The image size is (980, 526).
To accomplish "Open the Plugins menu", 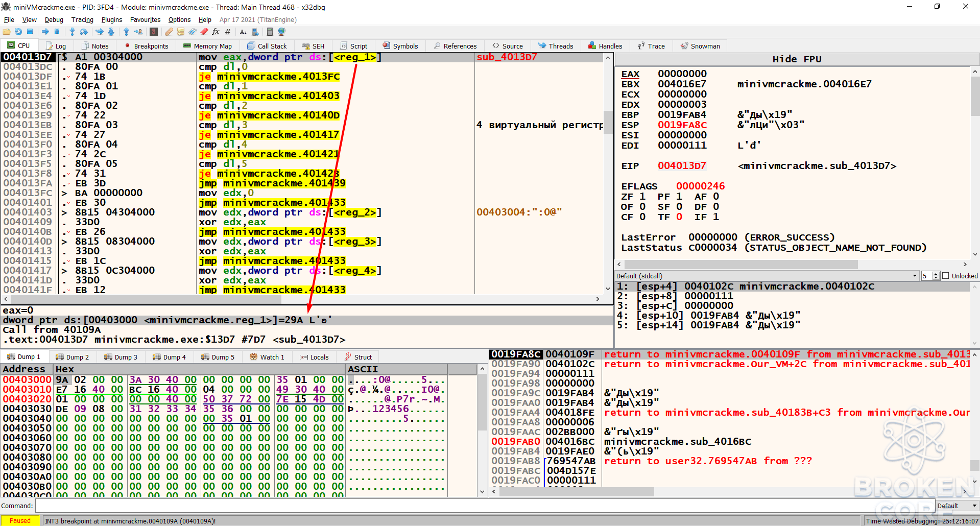I will (112, 19).
